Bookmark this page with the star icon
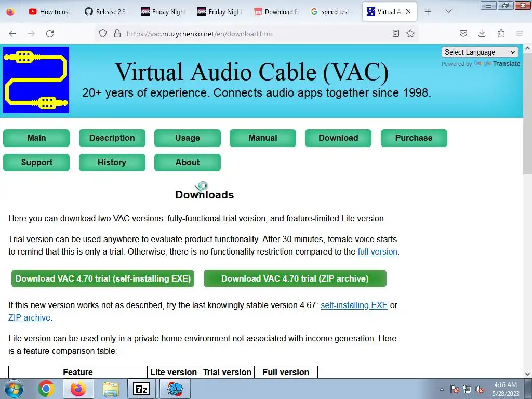The image size is (532, 399). [410, 33]
